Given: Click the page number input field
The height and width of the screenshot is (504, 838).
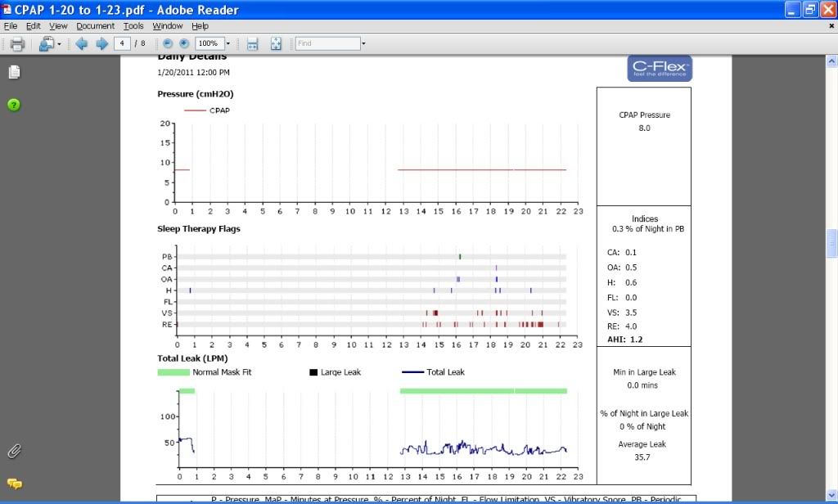Looking at the screenshot, I should pyautogui.click(x=124, y=43).
